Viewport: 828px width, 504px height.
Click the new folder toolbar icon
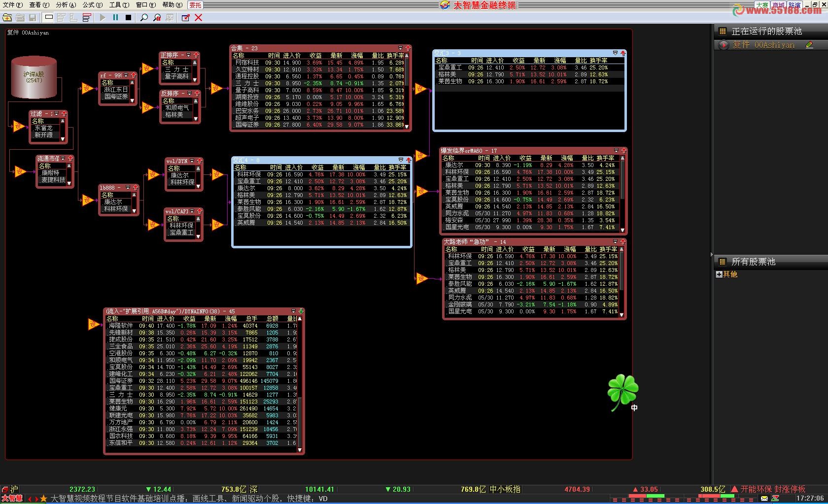(7, 18)
